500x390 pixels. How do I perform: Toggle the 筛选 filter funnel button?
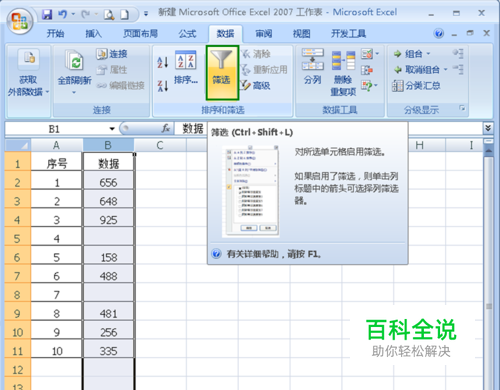coord(222,73)
